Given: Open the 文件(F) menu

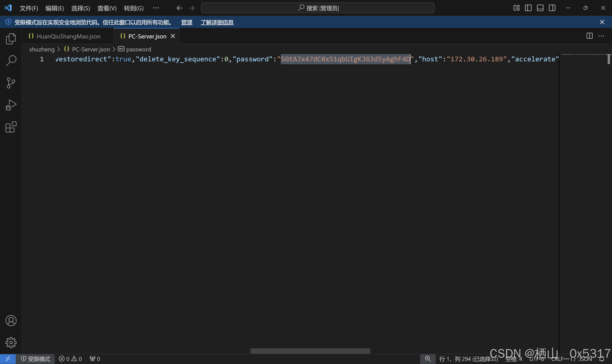Looking at the screenshot, I should pyautogui.click(x=29, y=8).
